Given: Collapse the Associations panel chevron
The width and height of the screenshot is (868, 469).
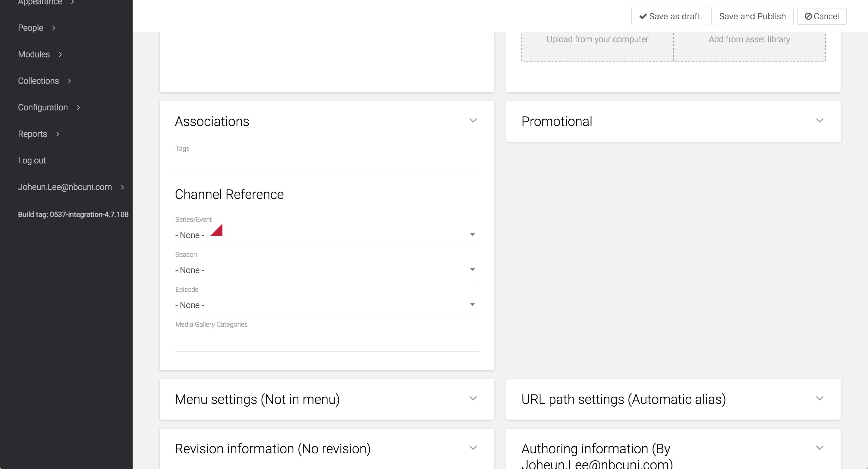Looking at the screenshot, I should click(x=473, y=121).
